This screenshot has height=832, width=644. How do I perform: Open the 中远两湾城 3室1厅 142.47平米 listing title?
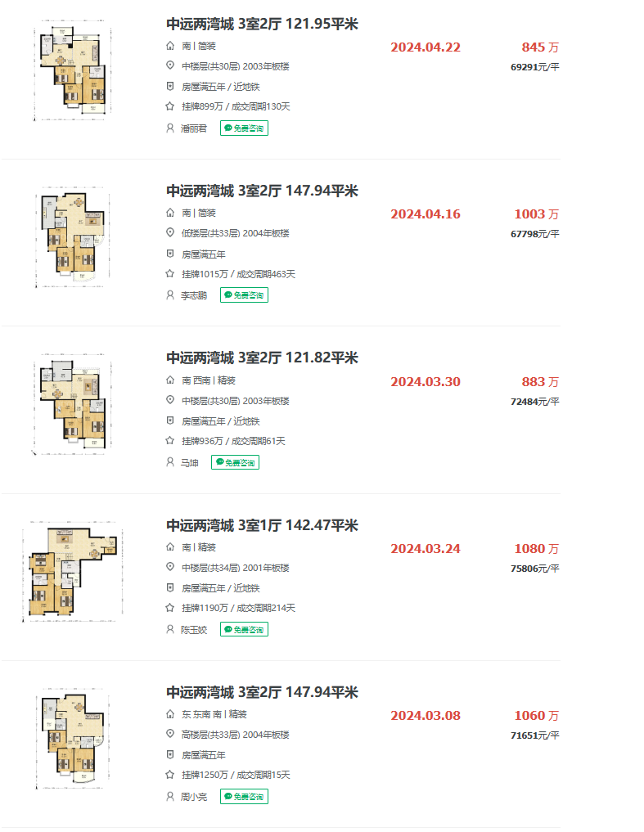[x=262, y=525]
